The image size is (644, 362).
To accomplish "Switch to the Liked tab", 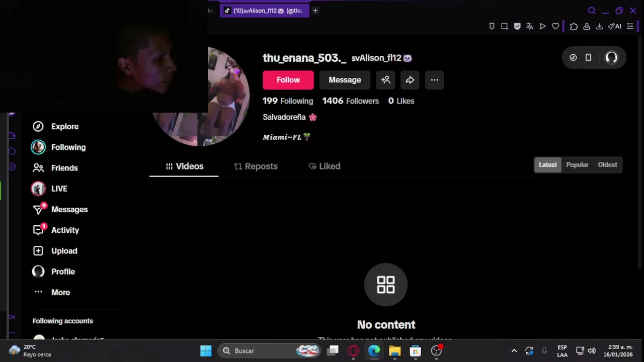I will point(325,166).
